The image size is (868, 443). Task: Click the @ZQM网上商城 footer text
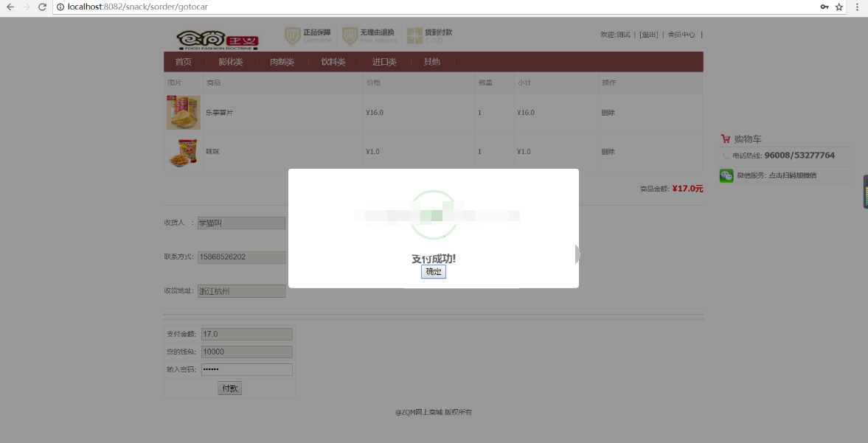click(x=419, y=412)
